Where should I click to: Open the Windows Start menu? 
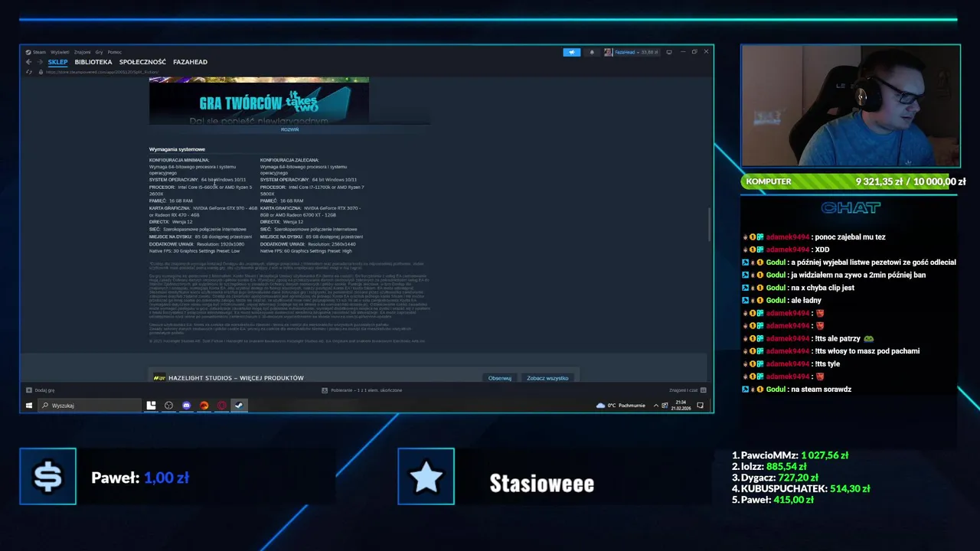29,406
